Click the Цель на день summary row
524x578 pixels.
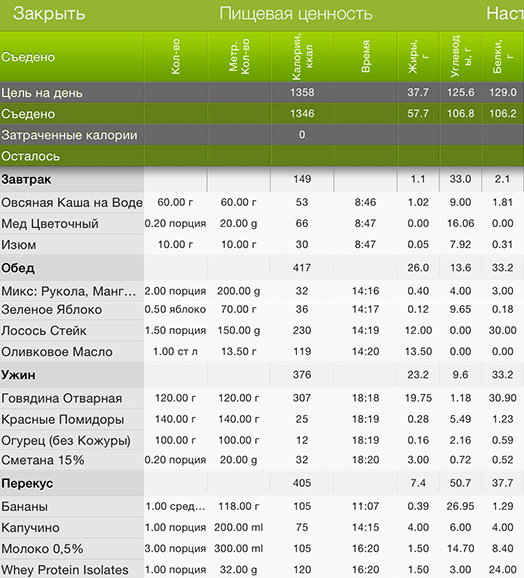tap(262, 93)
